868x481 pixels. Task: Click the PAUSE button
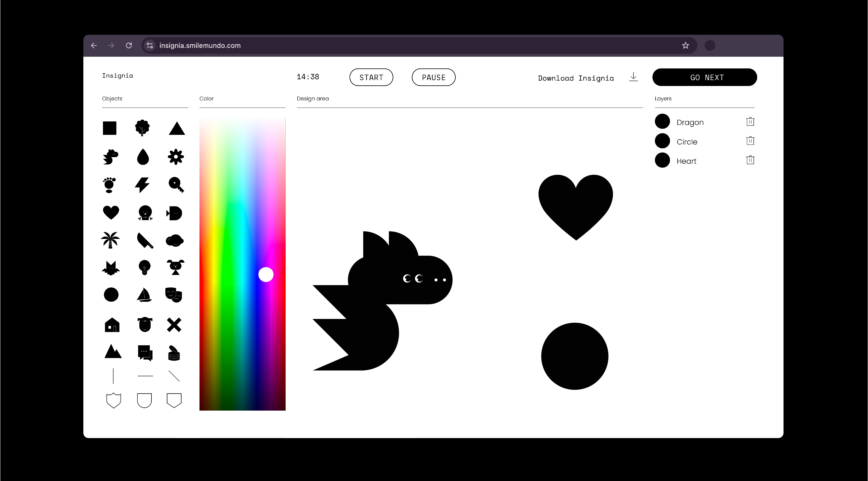[434, 77]
